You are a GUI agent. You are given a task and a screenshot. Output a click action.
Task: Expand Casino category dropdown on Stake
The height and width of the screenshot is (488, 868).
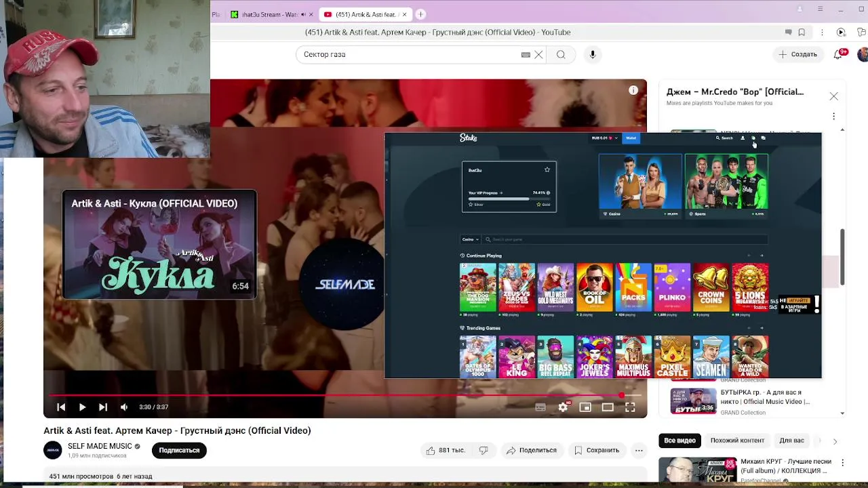click(470, 239)
